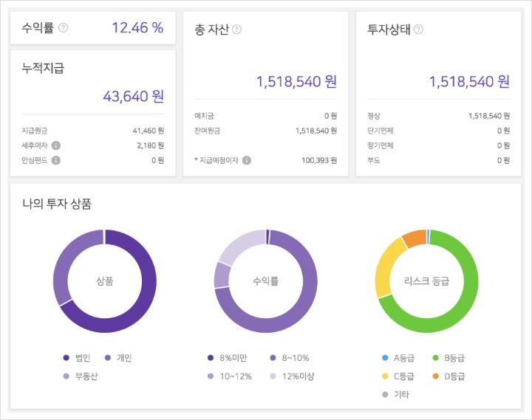The image size is (532, 420).
Task: Click info icon beside 안심펀드
Action: (56, 160)
